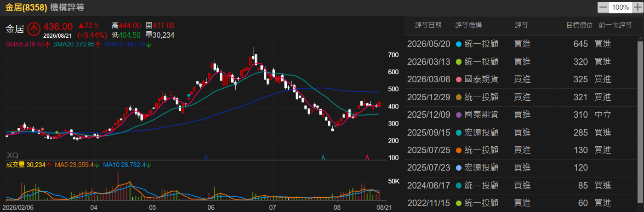Click the 開417.00 open price
The image size is (644, 212).
click(x=160, y=26)
